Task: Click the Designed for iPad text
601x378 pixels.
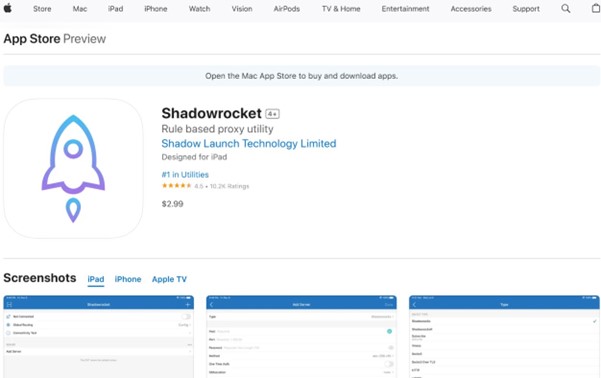Action: tap(194, 157)
